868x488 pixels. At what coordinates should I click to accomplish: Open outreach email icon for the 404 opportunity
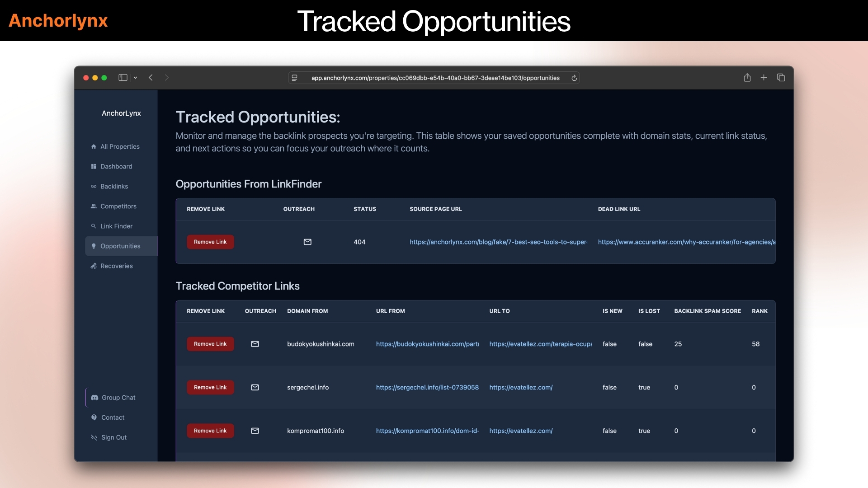click(307, 242)
